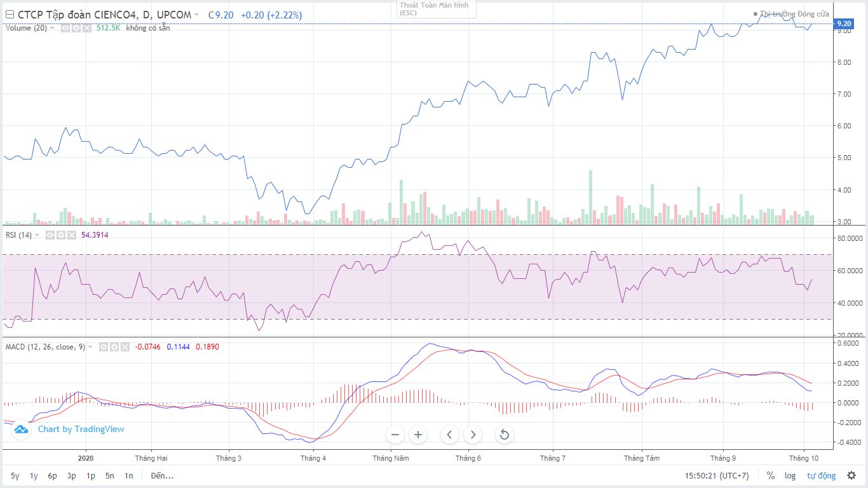Open the Chart by TradingView link
This screenshot has height=488, width=868.
pyautogui.click(x=81, y=430)
